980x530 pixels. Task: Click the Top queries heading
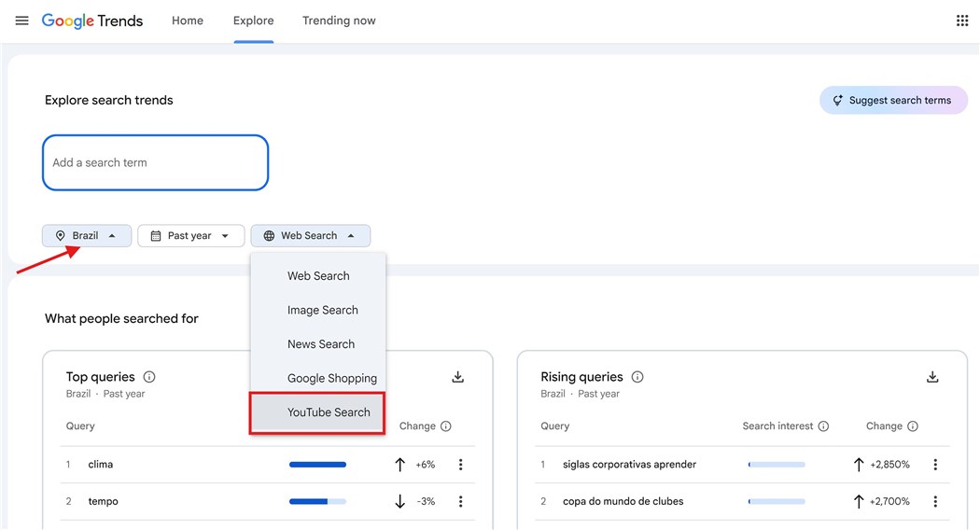(101, 377)
